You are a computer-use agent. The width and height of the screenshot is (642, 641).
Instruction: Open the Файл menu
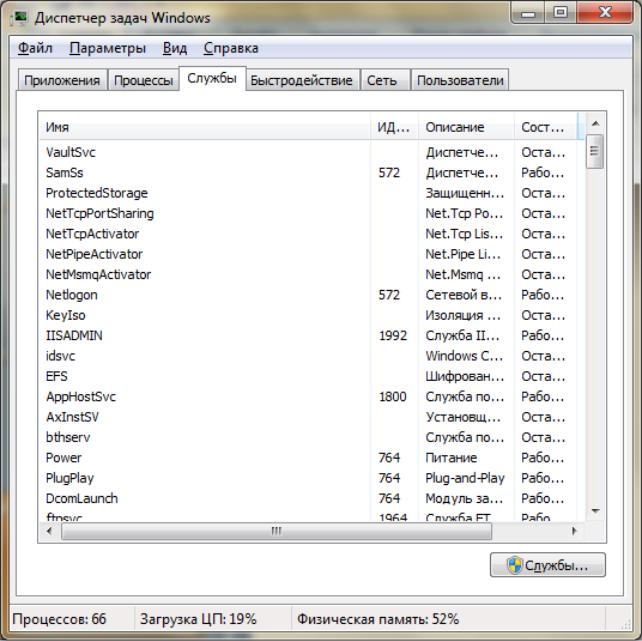click(35, 48)
